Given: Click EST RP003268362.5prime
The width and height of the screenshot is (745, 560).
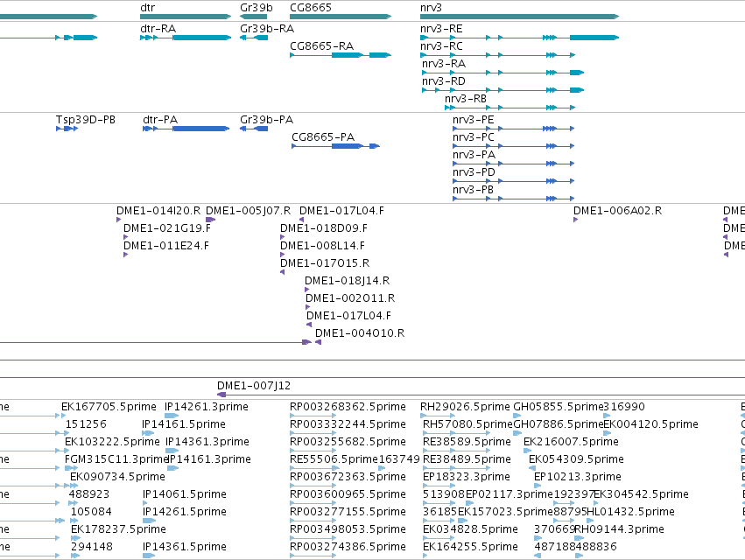Looking at the screenshot, I should coord(348,407).
